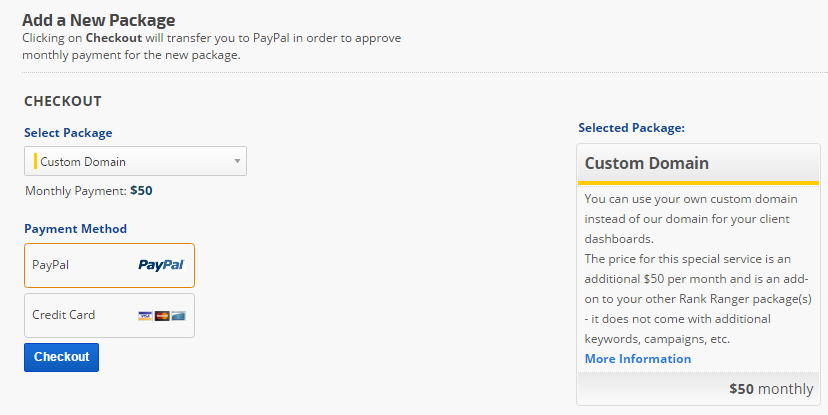The height and width of the screenshot is (415, 828).
Task: Click the American Express card icon
Action: (x=178, y=316)
